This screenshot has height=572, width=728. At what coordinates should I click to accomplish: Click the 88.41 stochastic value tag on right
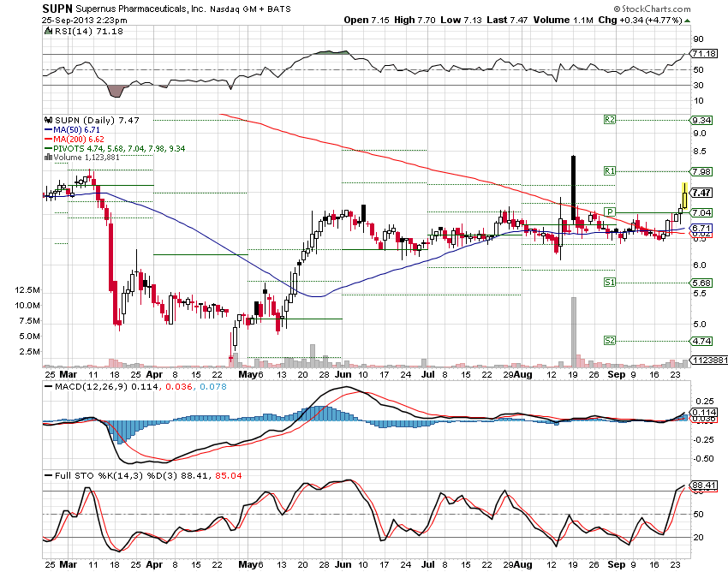point(704,486)
